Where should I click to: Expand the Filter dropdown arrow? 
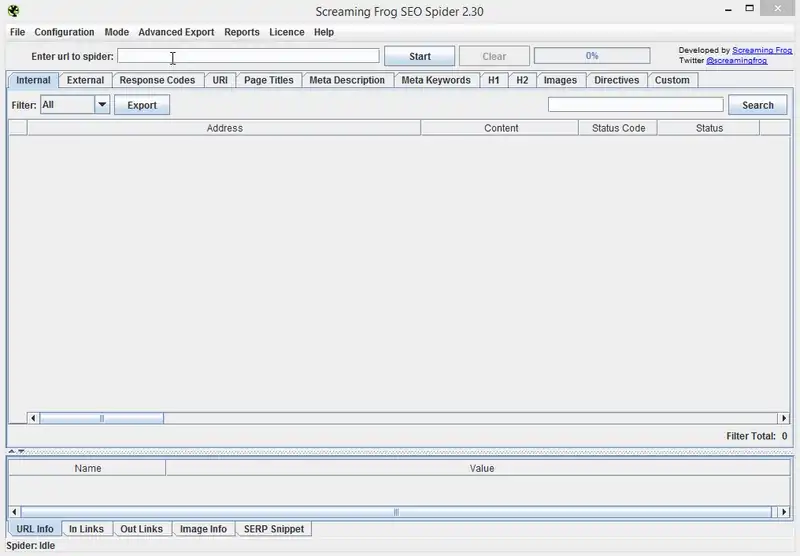coord(102,105)
